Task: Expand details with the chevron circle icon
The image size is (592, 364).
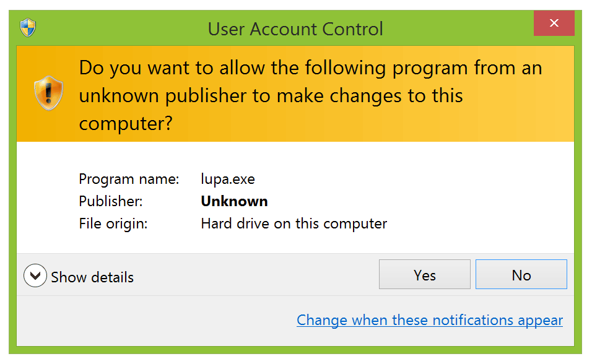Action: (35, 275)
